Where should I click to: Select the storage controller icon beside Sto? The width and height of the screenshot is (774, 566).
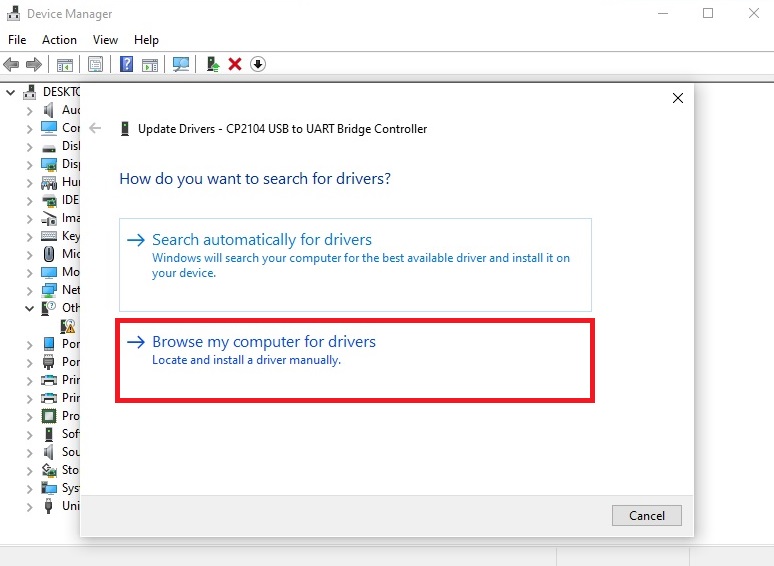[x=49, y=470]
